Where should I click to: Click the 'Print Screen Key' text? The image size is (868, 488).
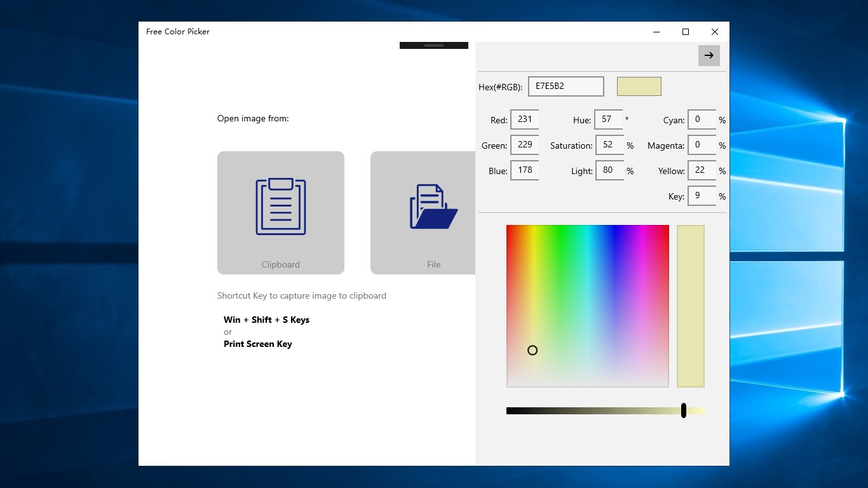pyautogui.click(x=258, y=344)
